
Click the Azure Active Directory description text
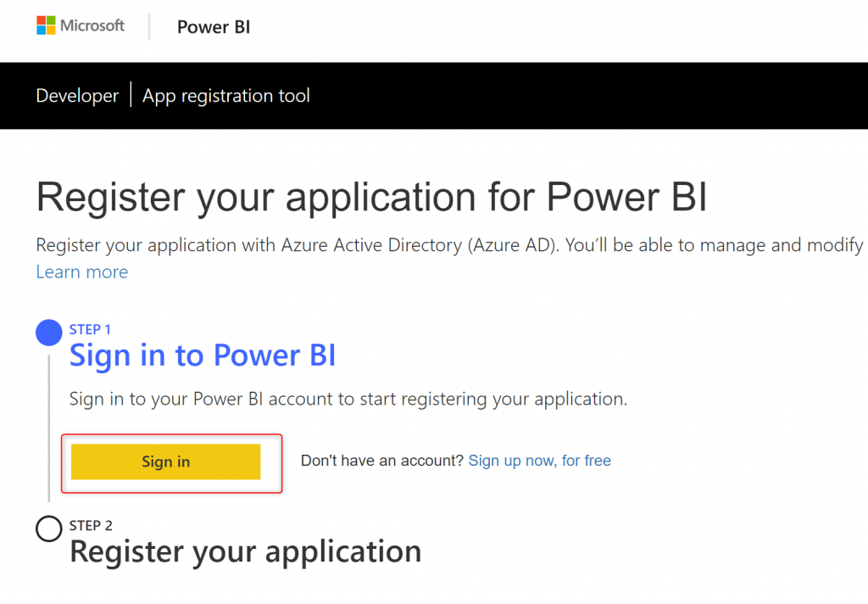coord(449,246)
